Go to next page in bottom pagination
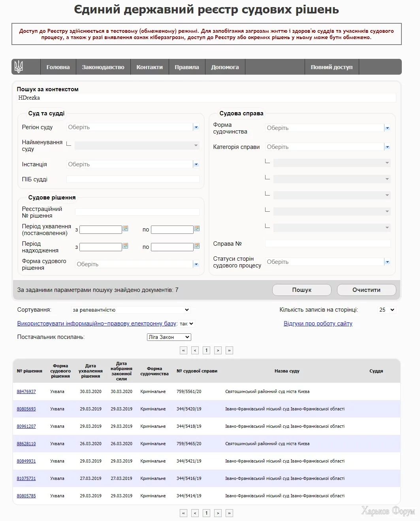This screenshot has height=521, width=420. point(218,513)
